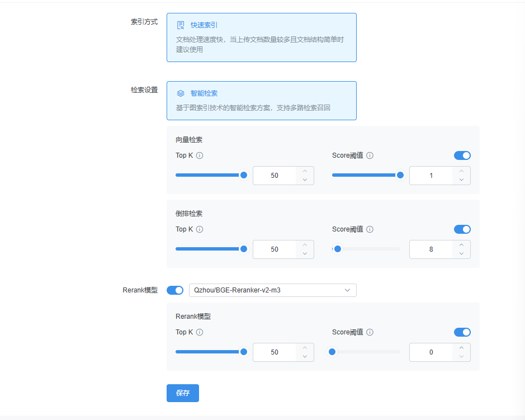This screenshot has height=420, width=525.
Task: Toggle the Rerank模型 Score阈值 switch in panel
Action: coord(462,332)
